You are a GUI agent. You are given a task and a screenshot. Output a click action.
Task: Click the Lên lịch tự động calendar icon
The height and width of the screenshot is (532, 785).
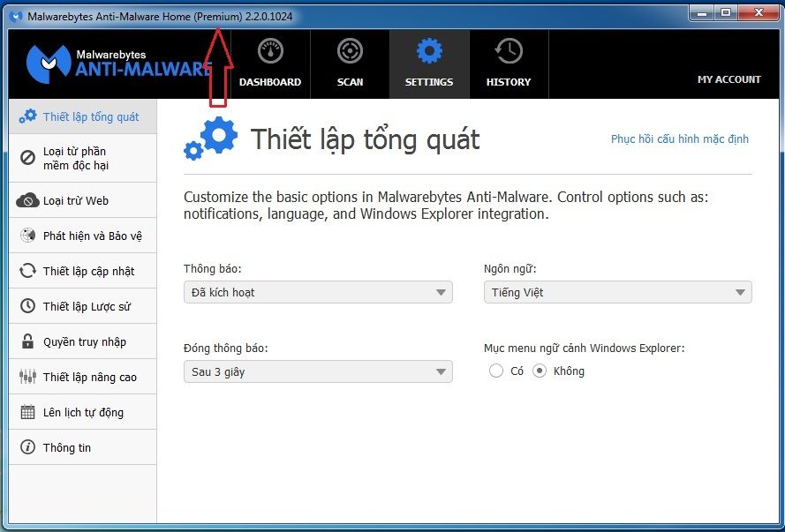coord(27,412)
